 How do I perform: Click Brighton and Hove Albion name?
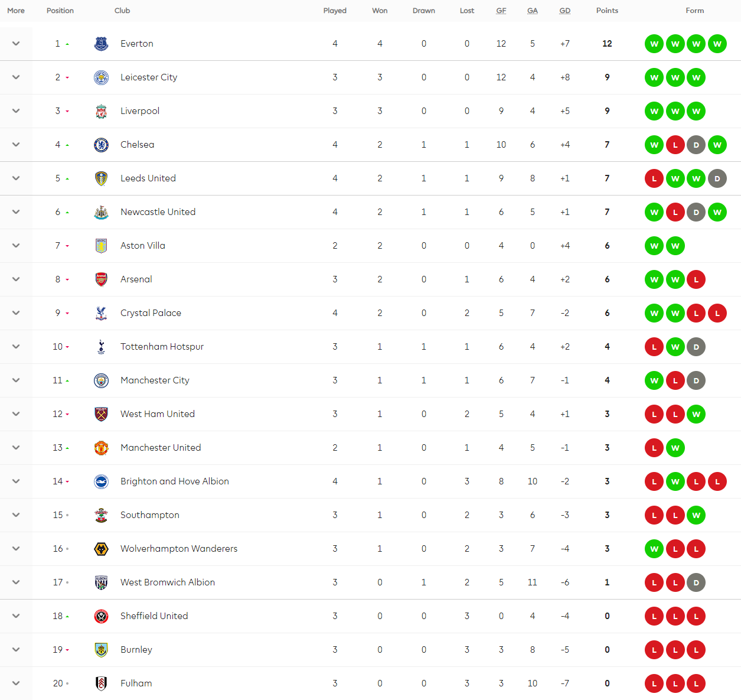[x=175, y=481]
